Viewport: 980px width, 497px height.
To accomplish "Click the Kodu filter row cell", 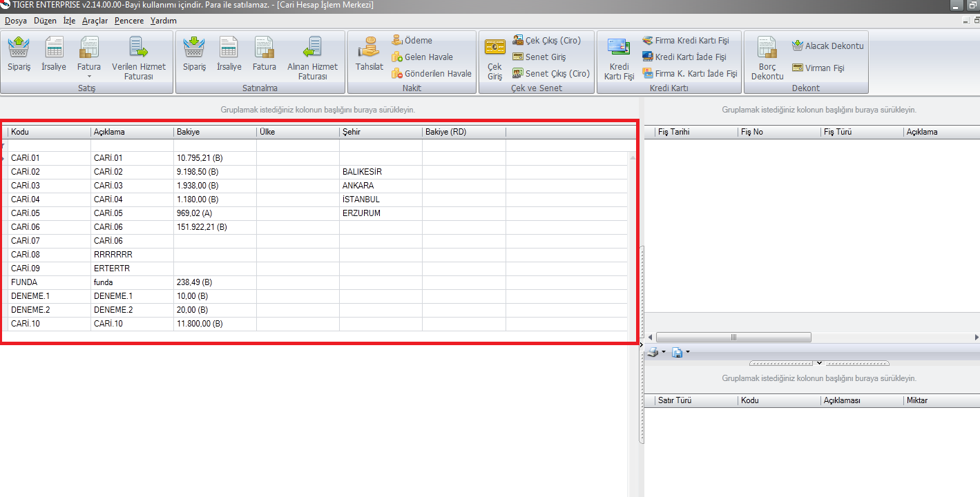I will tap(49, 146).
